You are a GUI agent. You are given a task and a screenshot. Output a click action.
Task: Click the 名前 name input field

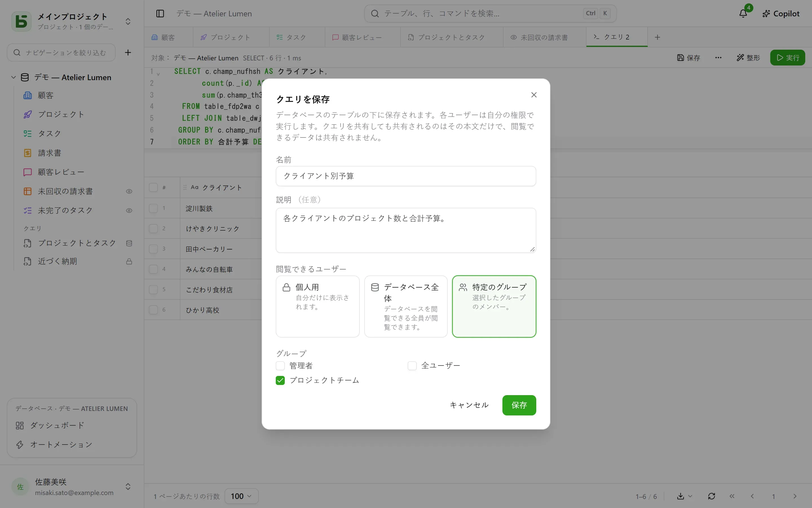click(406, 176)
